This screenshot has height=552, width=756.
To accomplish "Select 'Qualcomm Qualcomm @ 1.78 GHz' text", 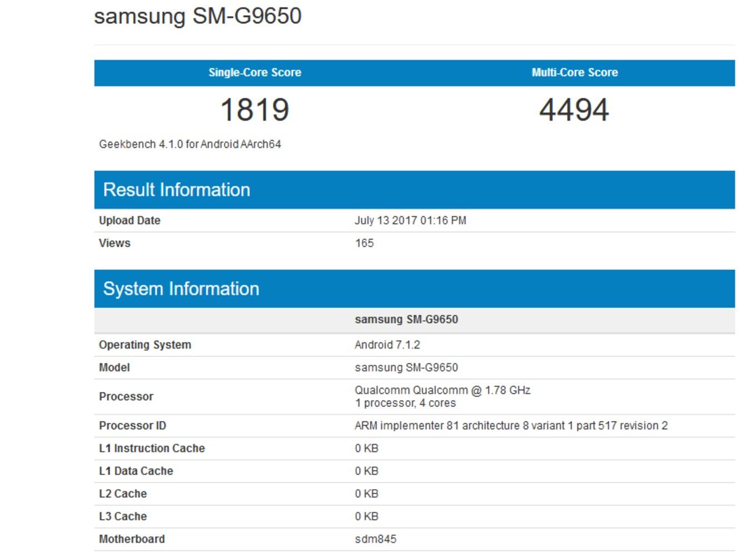I will [x=442, y=390].
